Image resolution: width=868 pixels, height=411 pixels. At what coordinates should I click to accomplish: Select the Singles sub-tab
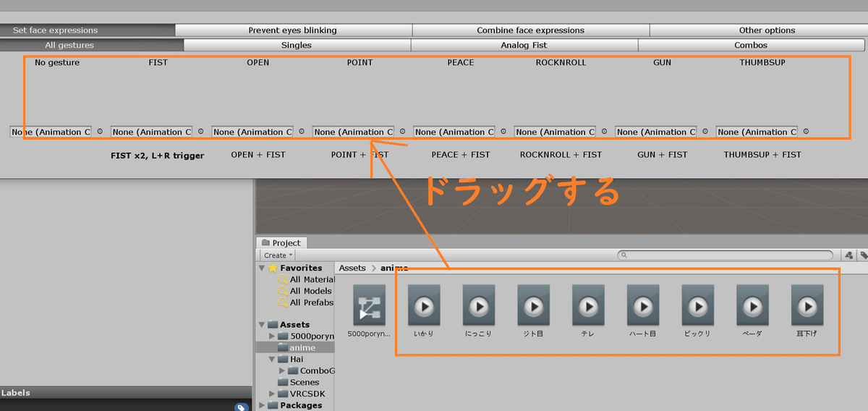(297, 45)
